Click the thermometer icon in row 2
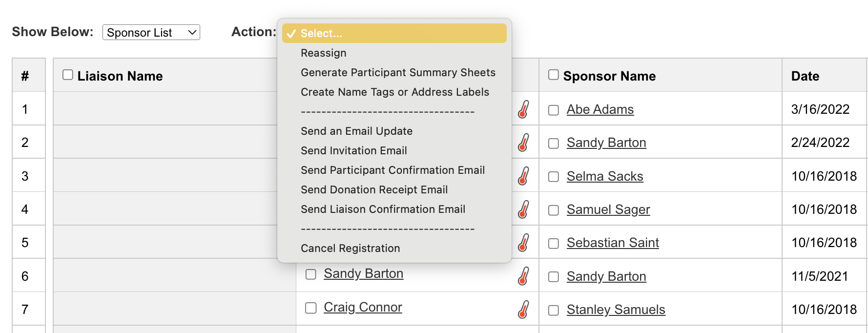This screenshot has width=868, height=333. click(x=523, y=143)
